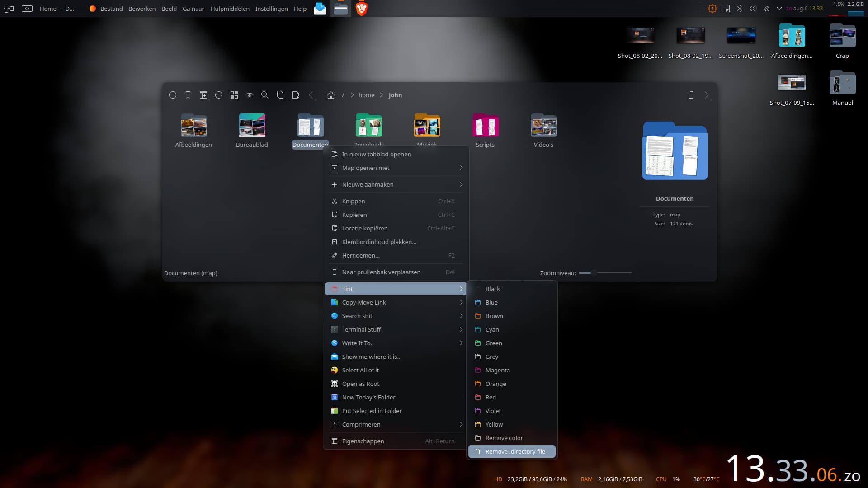Select the Scripts folder
The image size is (868, 488).
point(485,131)
